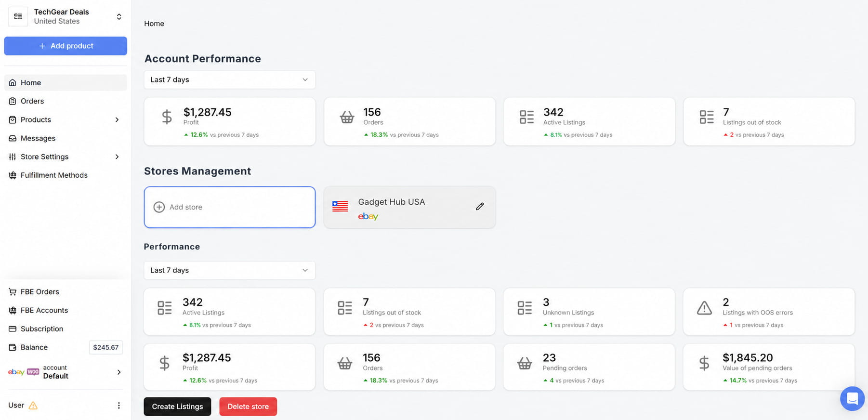Select the Gadget Hub USA store card
The height and width of the screenshot is (420, 868).
[x=409, y=207]
